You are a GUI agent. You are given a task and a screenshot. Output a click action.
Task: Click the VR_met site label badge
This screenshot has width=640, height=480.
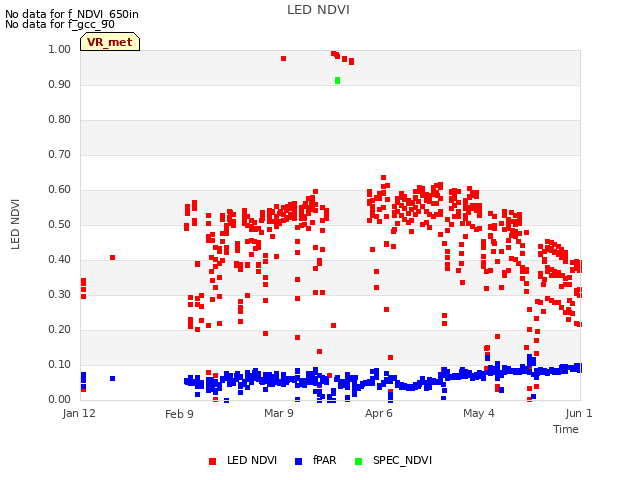[x=110, y=42]
